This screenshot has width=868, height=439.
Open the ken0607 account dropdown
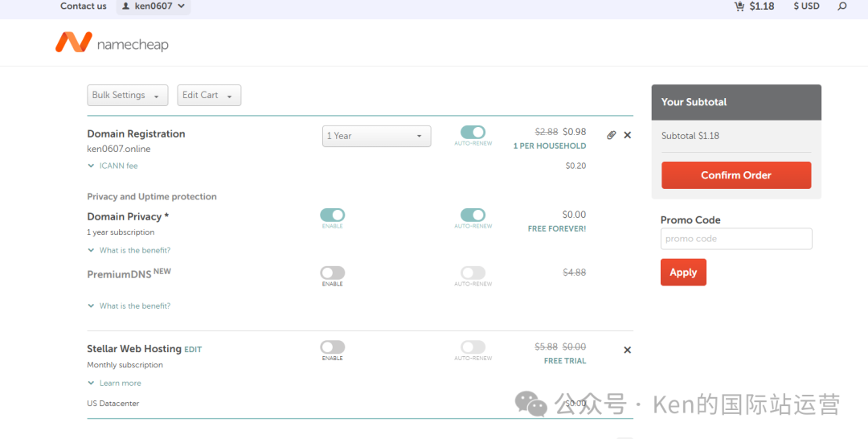(154, 6)
